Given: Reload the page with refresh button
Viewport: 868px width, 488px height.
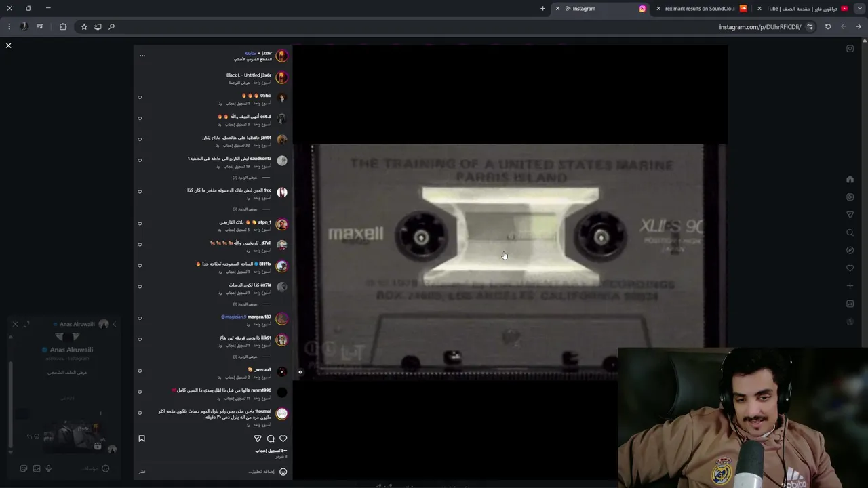Looking at the screenshot, I should coord(828,27).
